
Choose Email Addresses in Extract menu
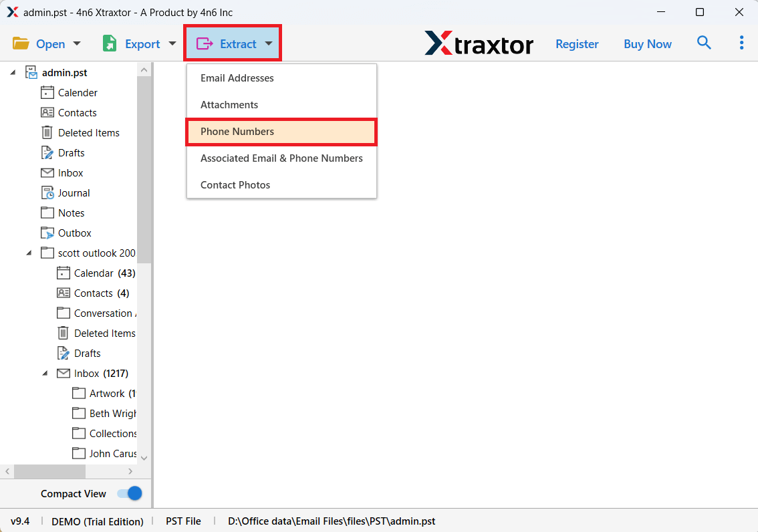click(x=237, y=78)
